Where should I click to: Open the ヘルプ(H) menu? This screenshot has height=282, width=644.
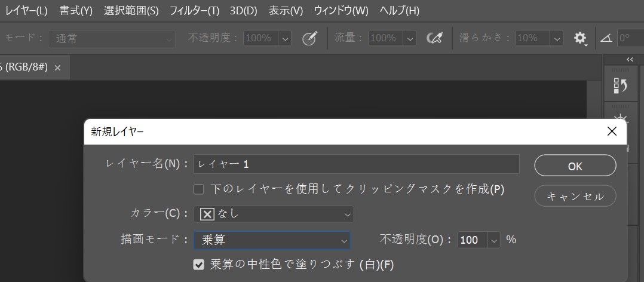(399, 11)
